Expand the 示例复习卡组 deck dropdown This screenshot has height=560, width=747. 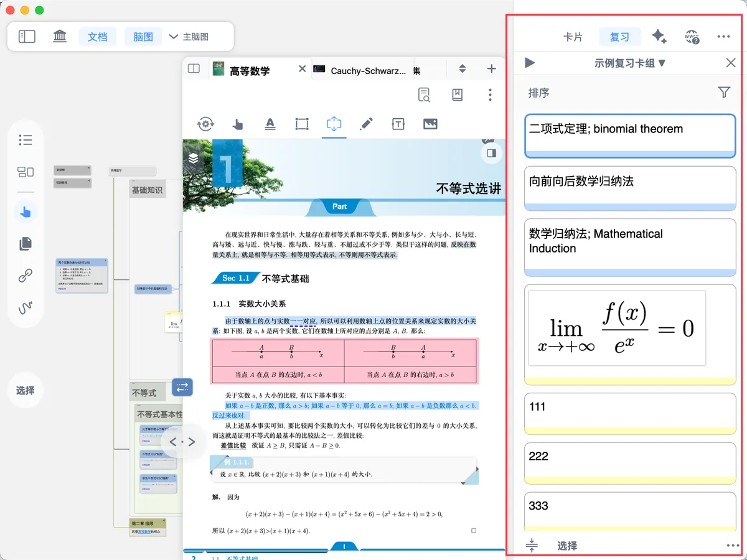630,63
